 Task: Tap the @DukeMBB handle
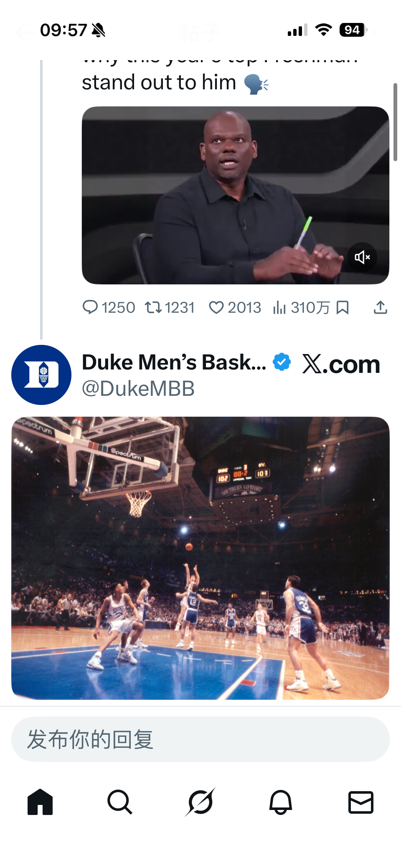click(138, 389)
